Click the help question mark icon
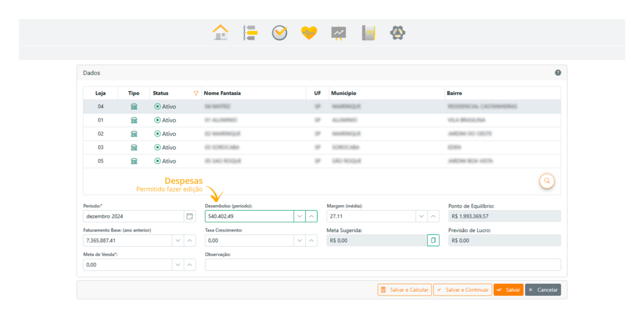 [558, 73]
